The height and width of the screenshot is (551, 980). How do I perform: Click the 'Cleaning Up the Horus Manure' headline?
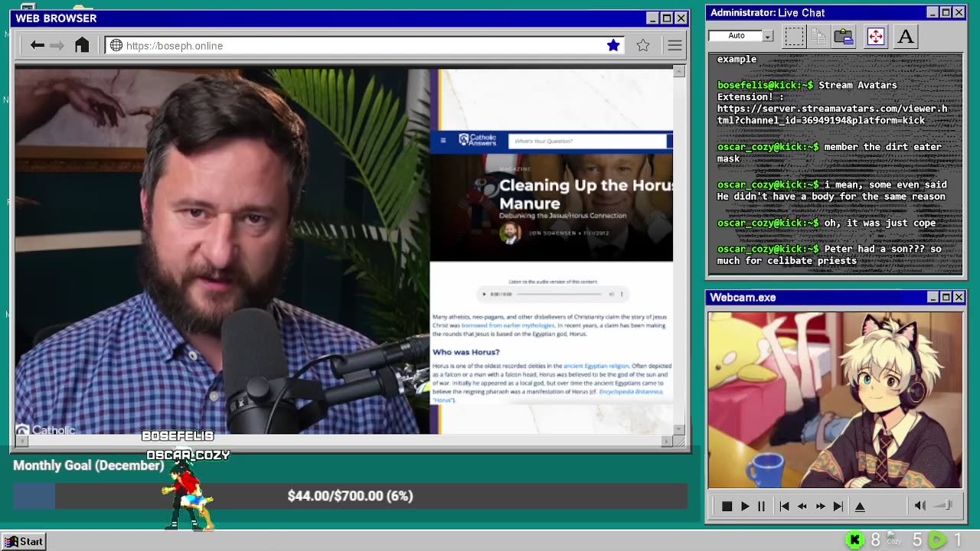[x=586, y=194]
